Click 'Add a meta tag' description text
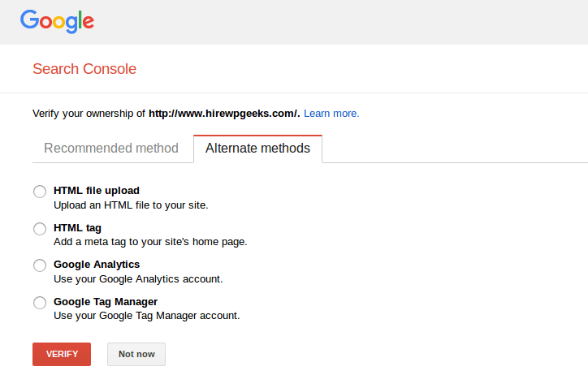588x388 pixels. (150, 242)
